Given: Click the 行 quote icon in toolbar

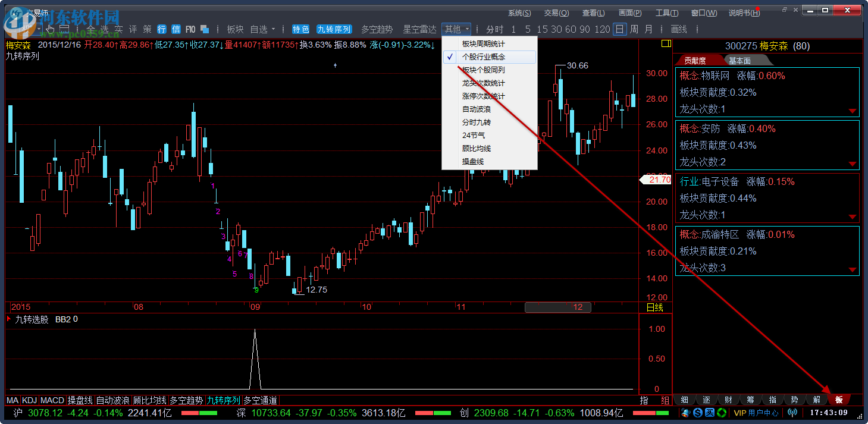Looking at the screenshot, I should pyautogui.click(x=162, y=29).
